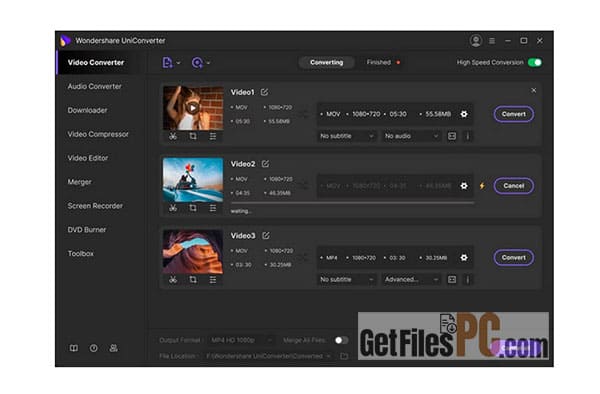Open Screen Recorder section
600x394 pixels.
pos(95,206)
